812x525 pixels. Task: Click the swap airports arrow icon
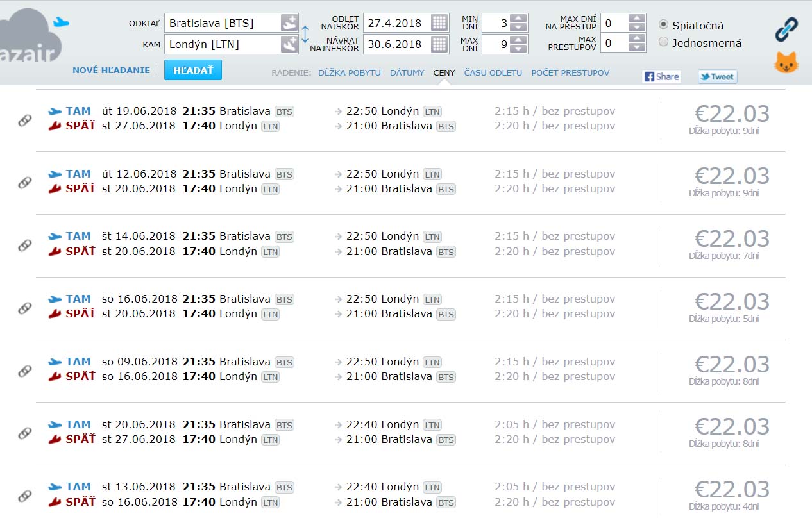pyautogui.click(x=305, y=33)
